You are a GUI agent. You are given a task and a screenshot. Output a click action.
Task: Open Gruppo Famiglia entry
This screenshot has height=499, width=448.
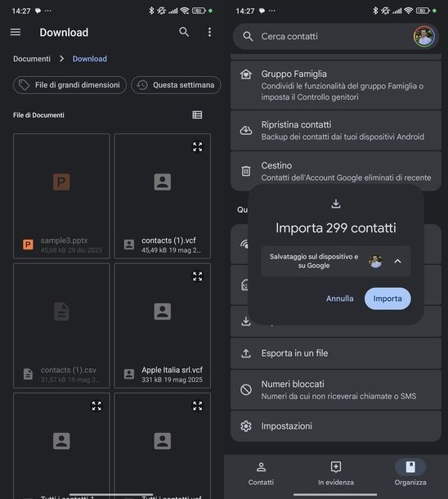(x=336, y=85)
